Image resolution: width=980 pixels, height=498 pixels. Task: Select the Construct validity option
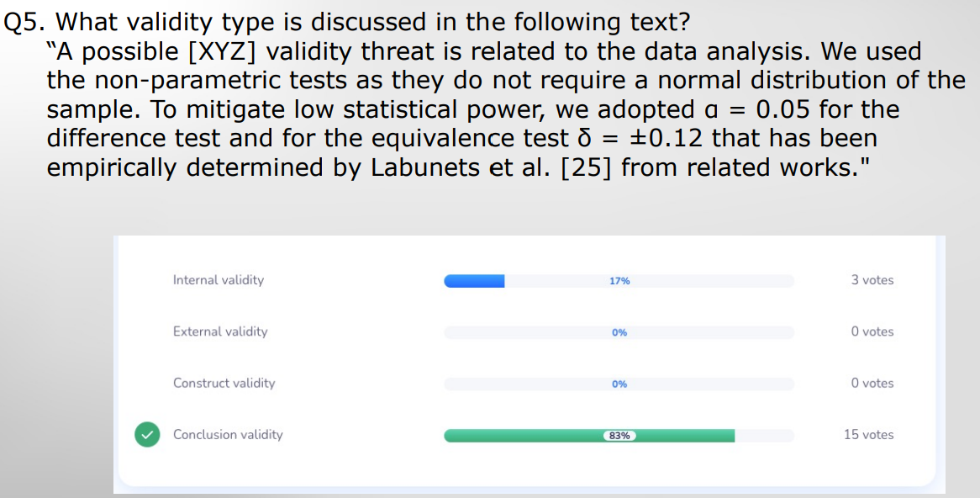[x=224, y=383]
